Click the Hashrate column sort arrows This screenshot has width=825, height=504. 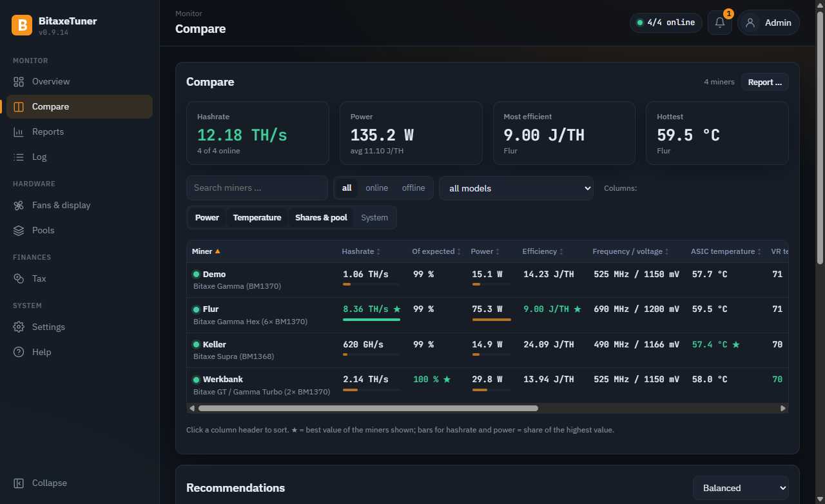(x=378, y=251)
